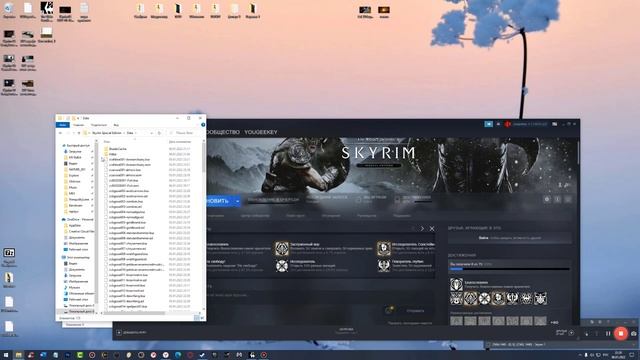Open the Поддержка game tab
The image size is (640, 360).
point(402,216)
